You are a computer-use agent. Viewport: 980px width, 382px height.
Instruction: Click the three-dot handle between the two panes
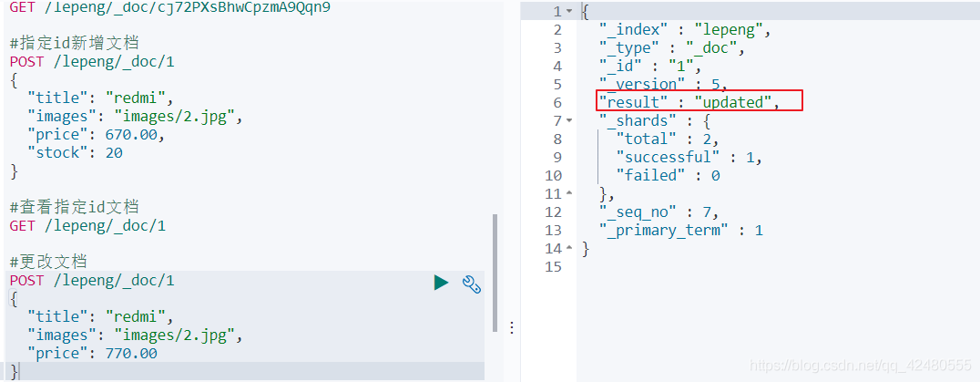[511, 327]
